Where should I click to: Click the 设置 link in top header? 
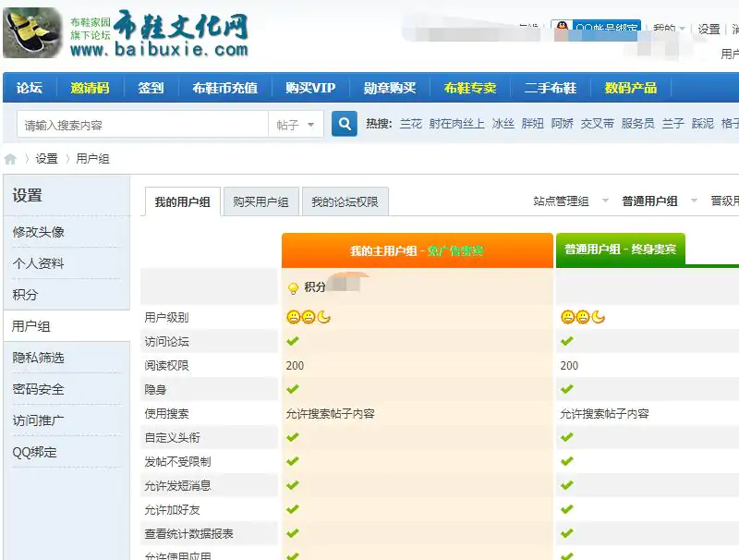(x=709, y=29)
